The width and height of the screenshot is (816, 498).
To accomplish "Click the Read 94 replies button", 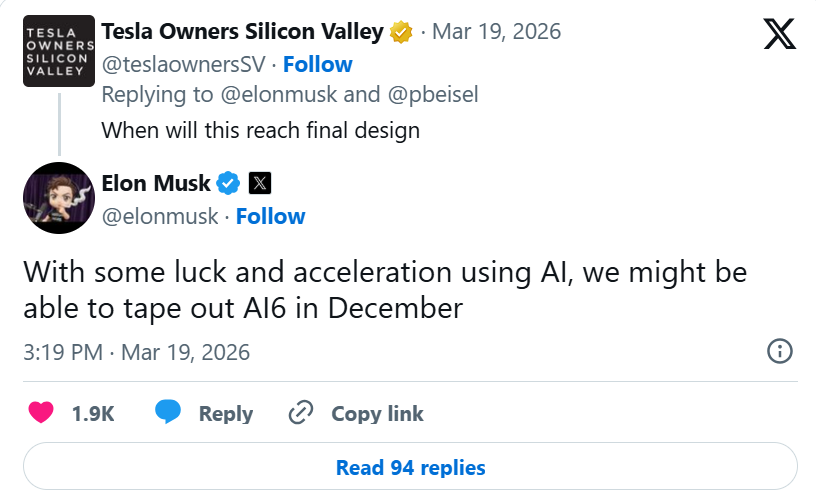I will (x=410, y=467).
